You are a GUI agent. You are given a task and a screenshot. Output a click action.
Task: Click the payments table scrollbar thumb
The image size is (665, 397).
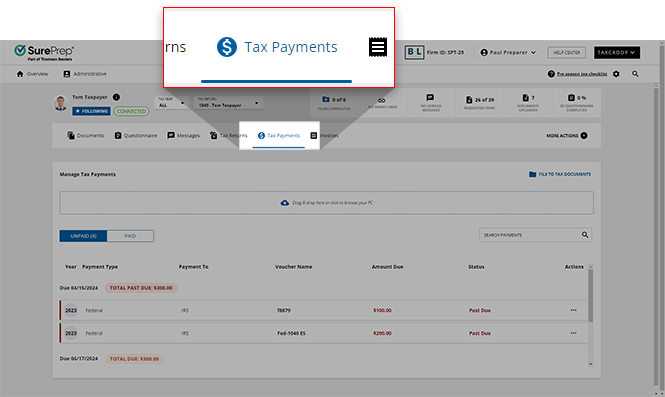point(590,296)
